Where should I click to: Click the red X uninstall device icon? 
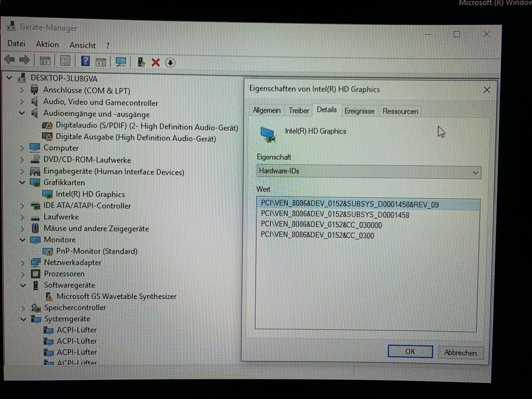156,62
